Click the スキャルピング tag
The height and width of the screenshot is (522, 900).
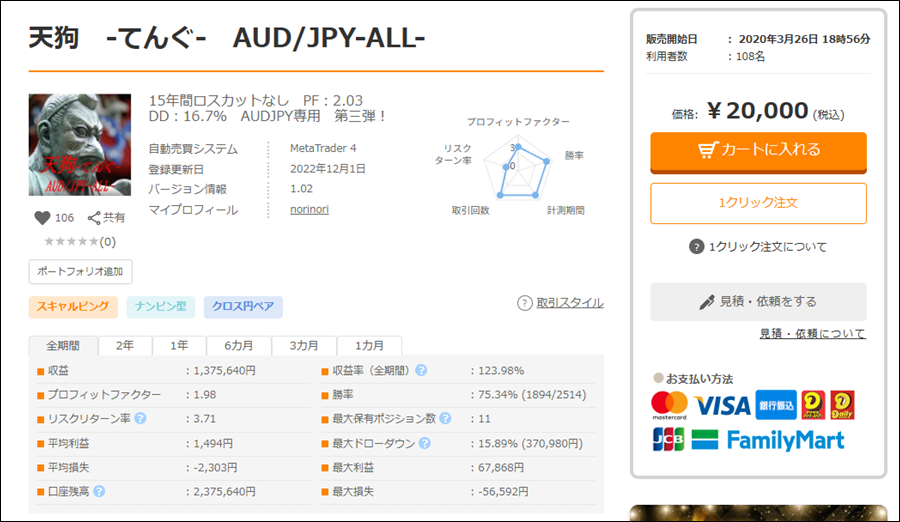pos(73,307)
